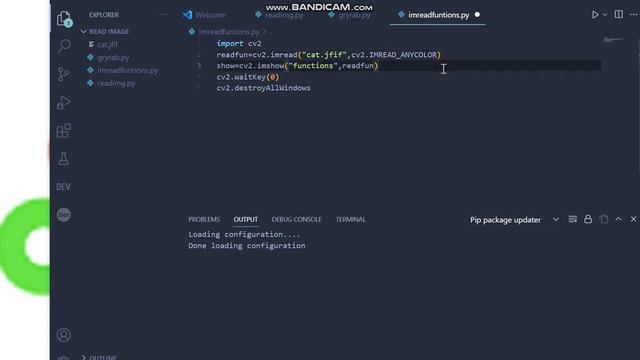Open imreadfuntions.py in the explorer

(127, 70)
